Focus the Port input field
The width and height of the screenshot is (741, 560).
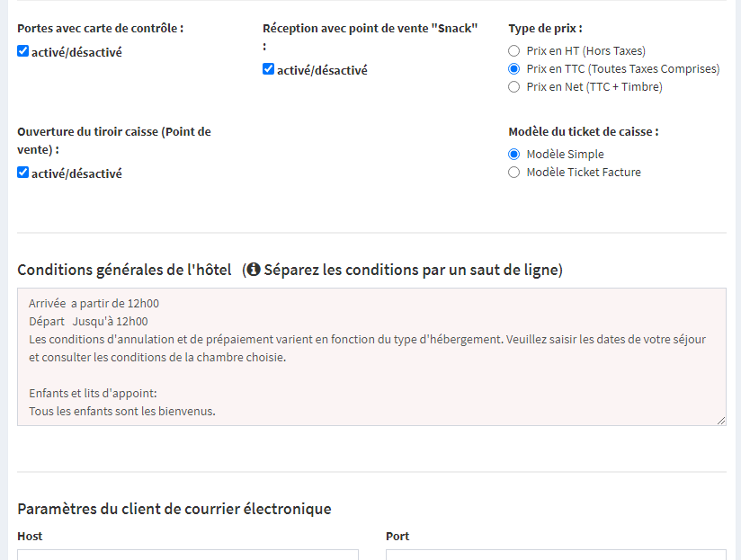tap(556, 555)
